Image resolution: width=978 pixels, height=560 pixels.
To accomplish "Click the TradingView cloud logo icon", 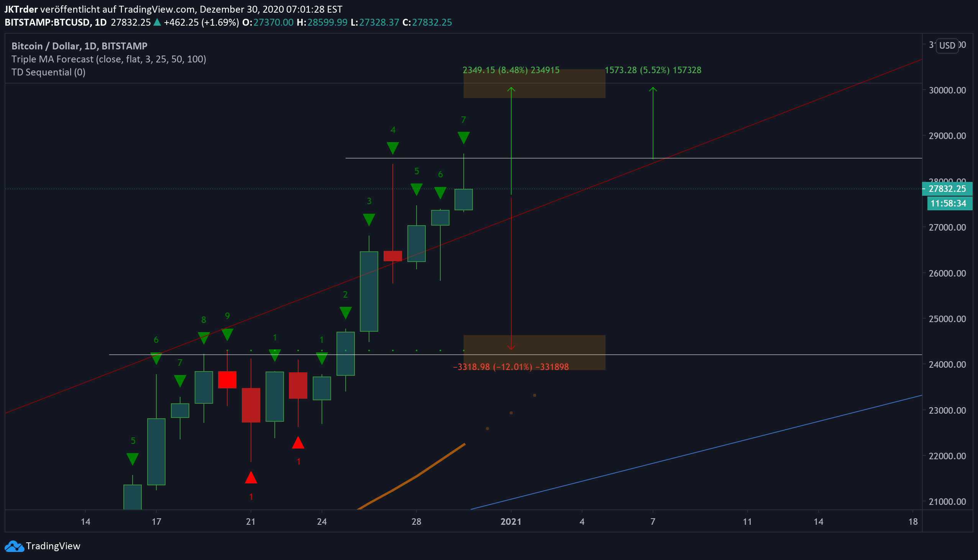I will point(14,546).
